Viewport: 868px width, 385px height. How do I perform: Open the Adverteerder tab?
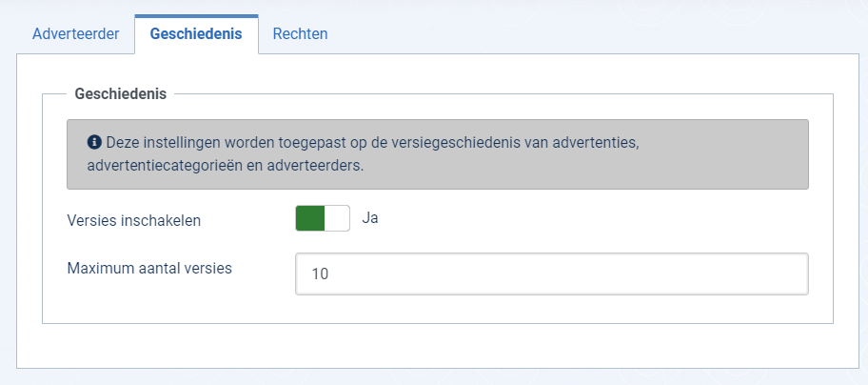click(x=76, y=34)
